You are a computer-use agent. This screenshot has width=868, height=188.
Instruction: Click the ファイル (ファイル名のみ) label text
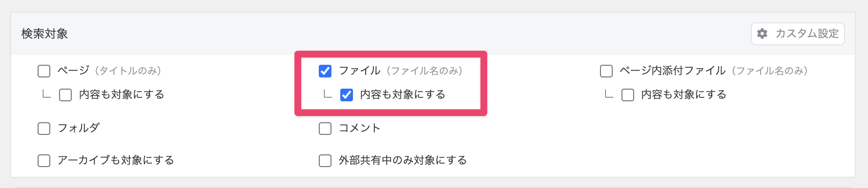[401, 71]
